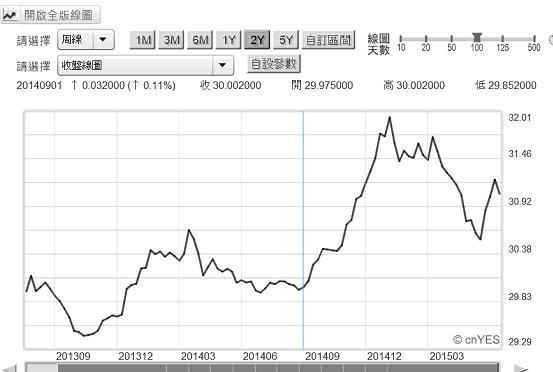Select the 1M time range
Image resolution: width=553 pixels, height=372 pixels.
142,40
